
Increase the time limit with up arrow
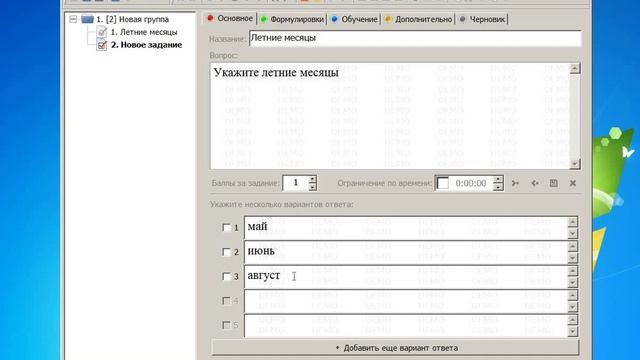(498, 179)
